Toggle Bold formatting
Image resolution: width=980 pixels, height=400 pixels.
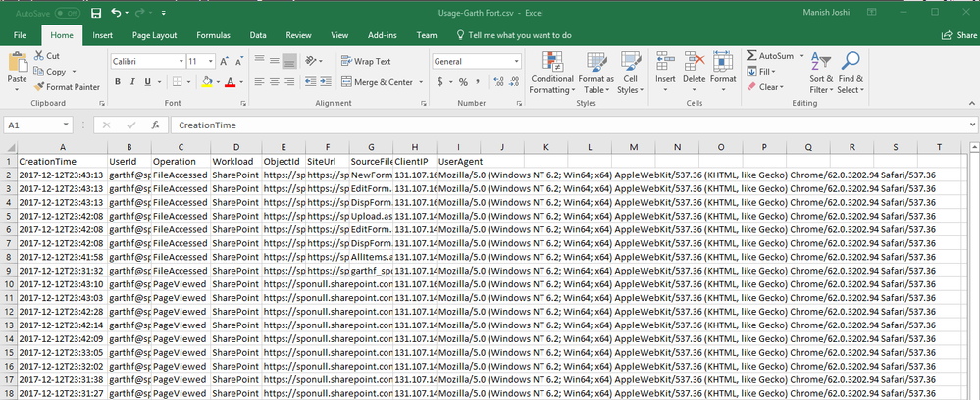[x=118, y=82]
